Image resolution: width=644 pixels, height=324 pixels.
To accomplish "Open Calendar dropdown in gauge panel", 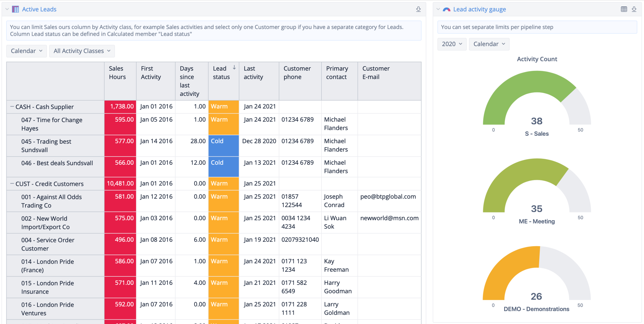I will pos(489,44).
